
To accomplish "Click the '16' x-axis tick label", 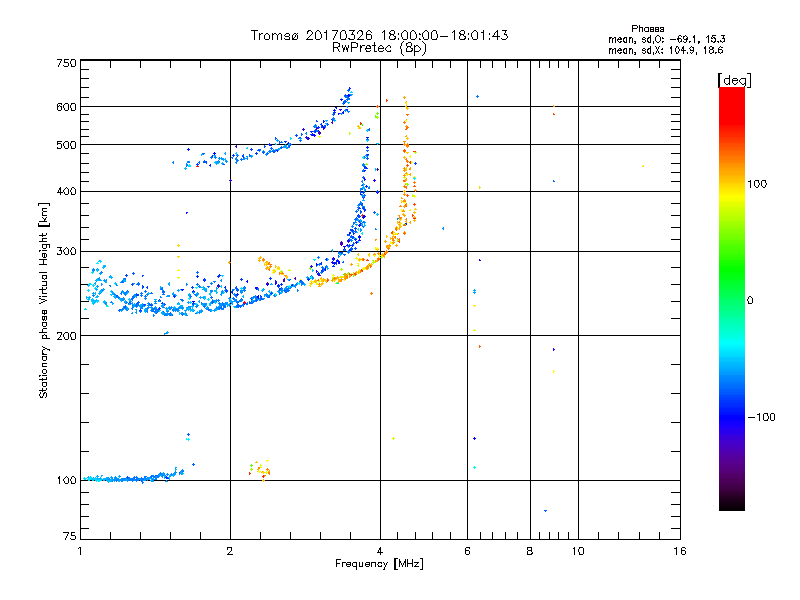I will click(680, 551).
